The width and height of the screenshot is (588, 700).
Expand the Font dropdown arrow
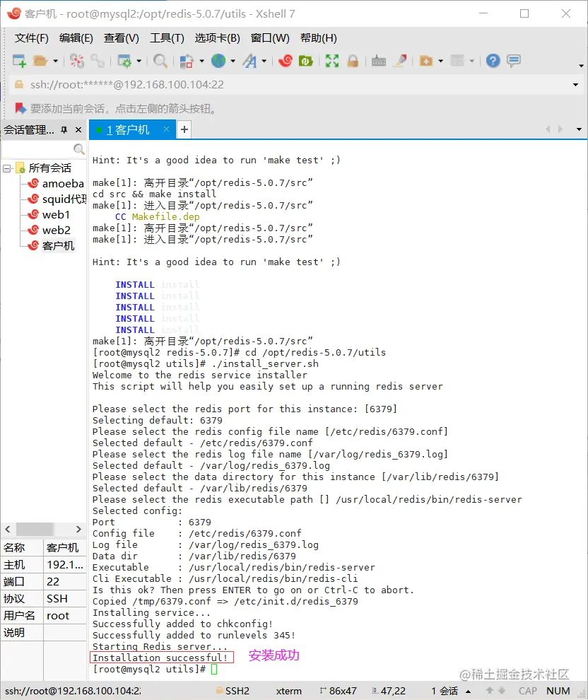[264, 61]
